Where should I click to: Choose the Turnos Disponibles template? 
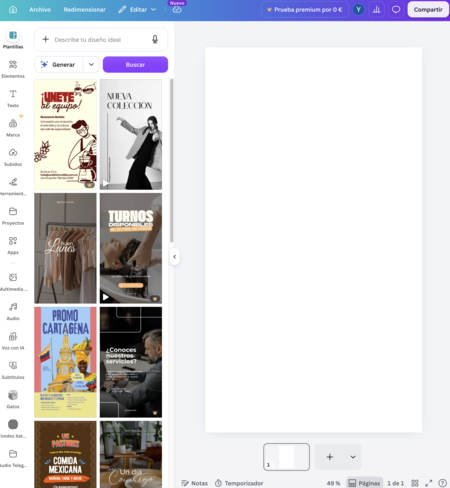point(131,248)
